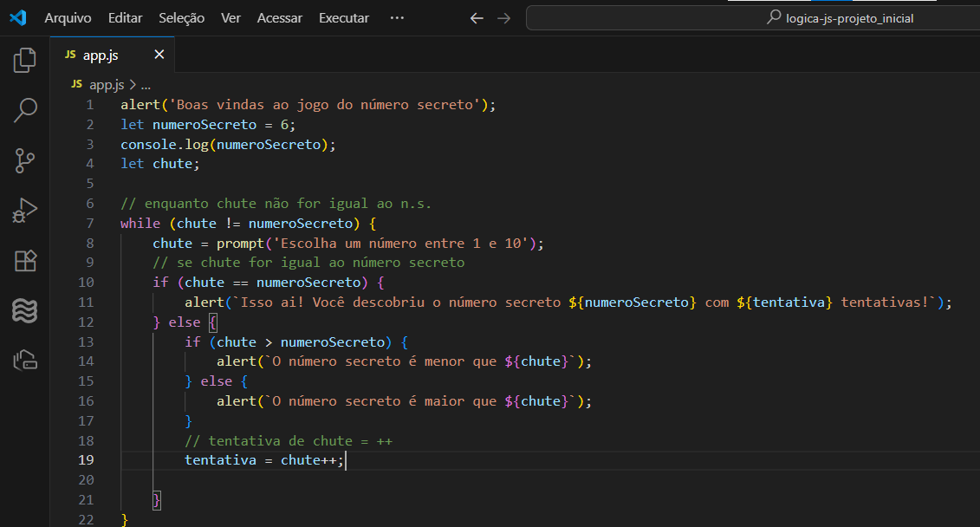Click the JS file icon on the app.js tab
This screenshot has height=527, width=980.
(71, 55)
